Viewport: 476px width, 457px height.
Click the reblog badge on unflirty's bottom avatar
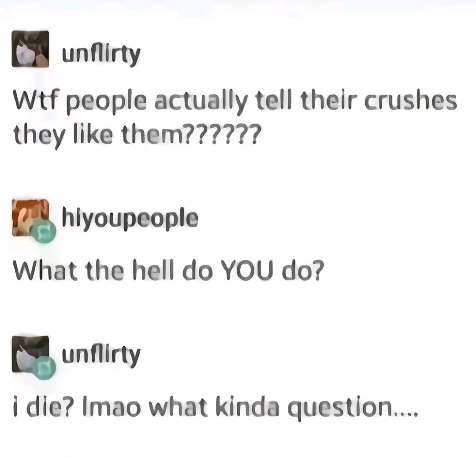coord(44,367)
